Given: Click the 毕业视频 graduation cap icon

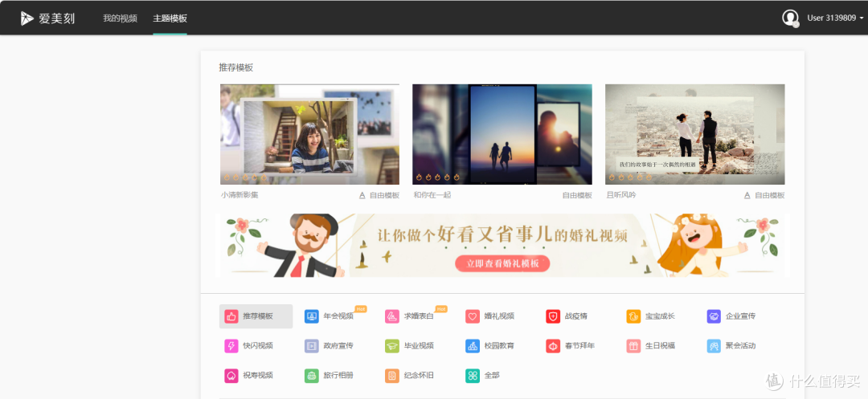Looking at the screenshot, I should tap(392, 346).
